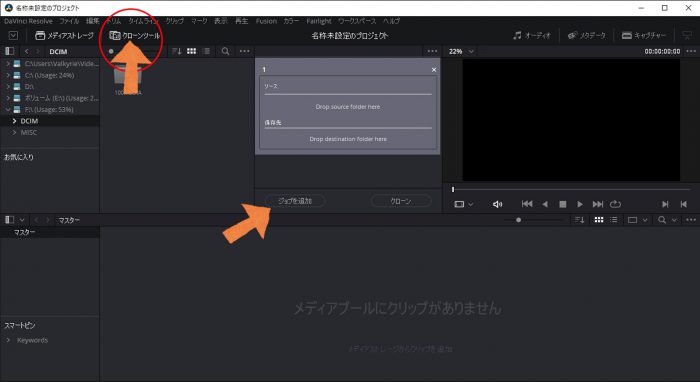Click the Clone (クローン) button

point(401,201)
